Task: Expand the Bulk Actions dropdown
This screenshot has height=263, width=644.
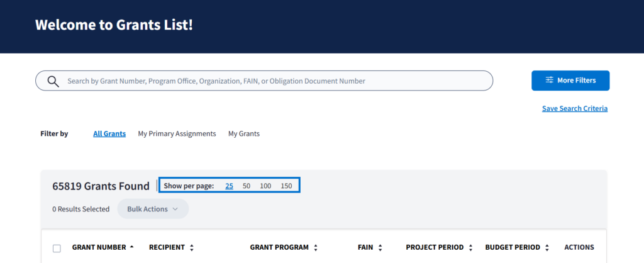Action: coord(153,209)
